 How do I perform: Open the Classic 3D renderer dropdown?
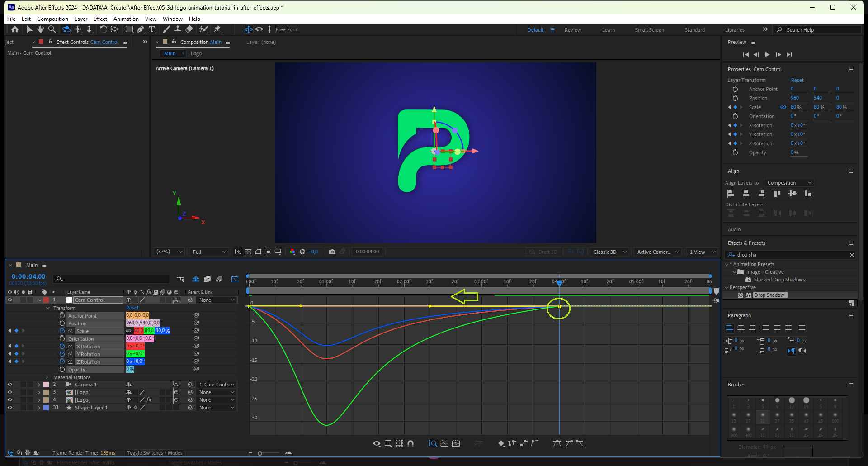point(609,252)
